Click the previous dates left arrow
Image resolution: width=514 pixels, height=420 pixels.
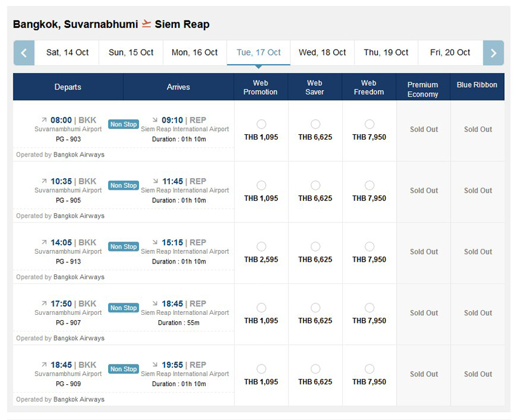pos(24,53)
